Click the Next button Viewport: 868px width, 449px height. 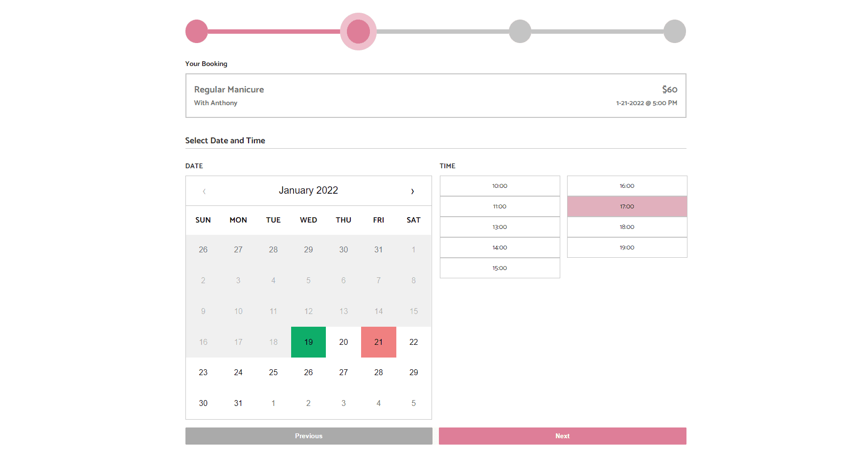563,436
